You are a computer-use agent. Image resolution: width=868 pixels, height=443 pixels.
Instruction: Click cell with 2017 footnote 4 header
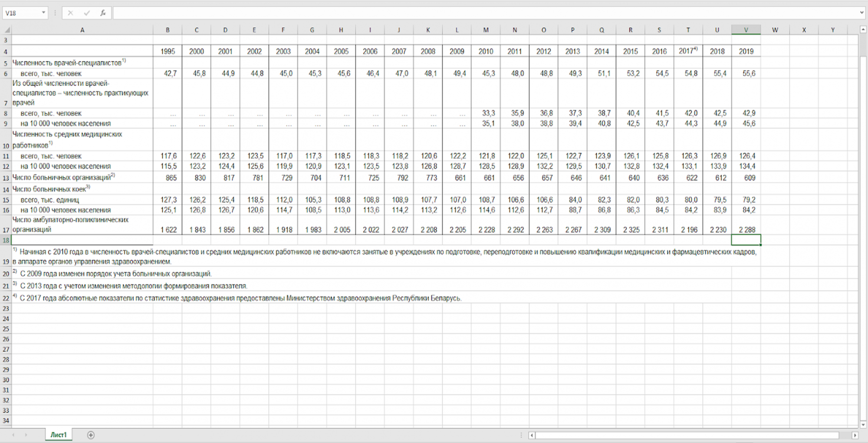pos(688,51)
